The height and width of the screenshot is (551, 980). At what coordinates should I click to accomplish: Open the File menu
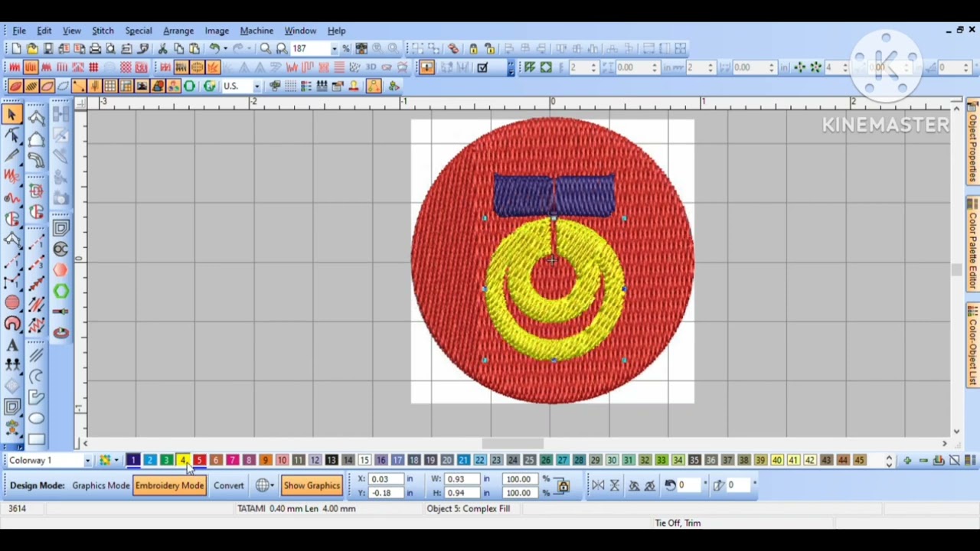pyautogui.click(x=19, y=31)
